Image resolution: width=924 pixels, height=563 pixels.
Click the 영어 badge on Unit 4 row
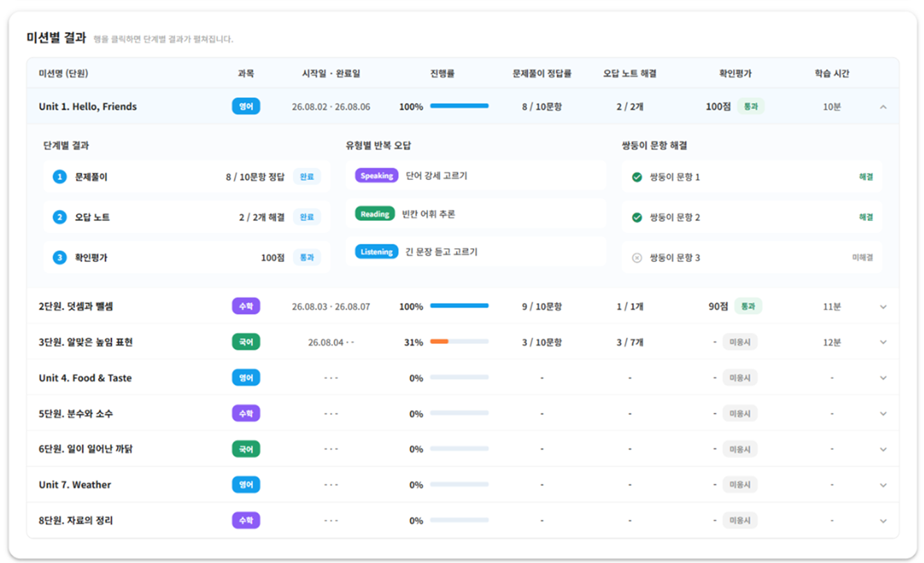pyautogui.click(x=246, y=377)
